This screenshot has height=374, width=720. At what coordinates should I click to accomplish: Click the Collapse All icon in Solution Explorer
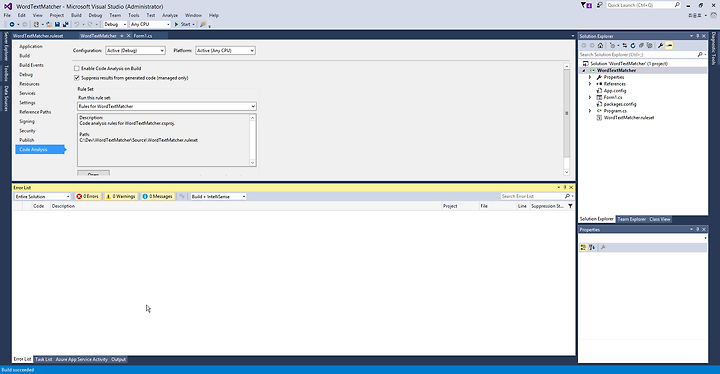[641, 45]
